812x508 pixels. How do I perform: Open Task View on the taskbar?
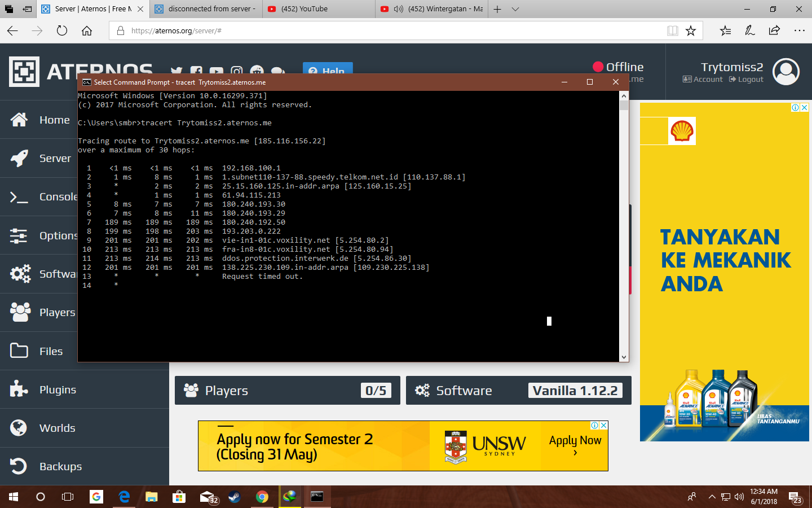[68, 497]
